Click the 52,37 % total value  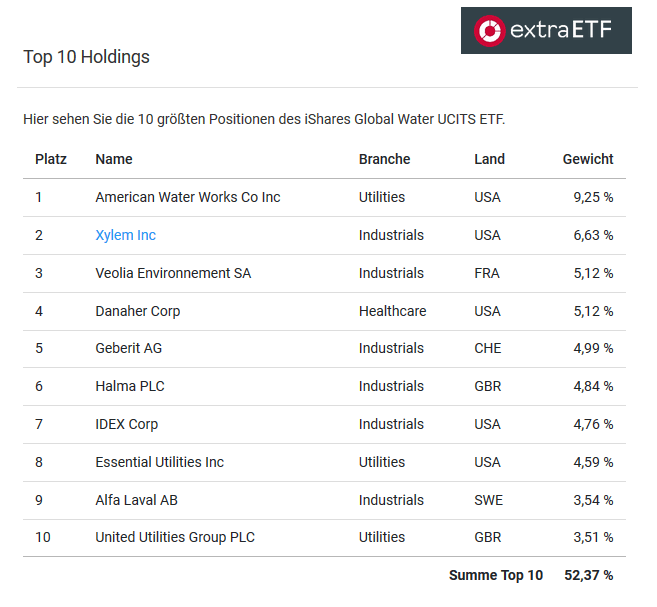pos(589,575)
